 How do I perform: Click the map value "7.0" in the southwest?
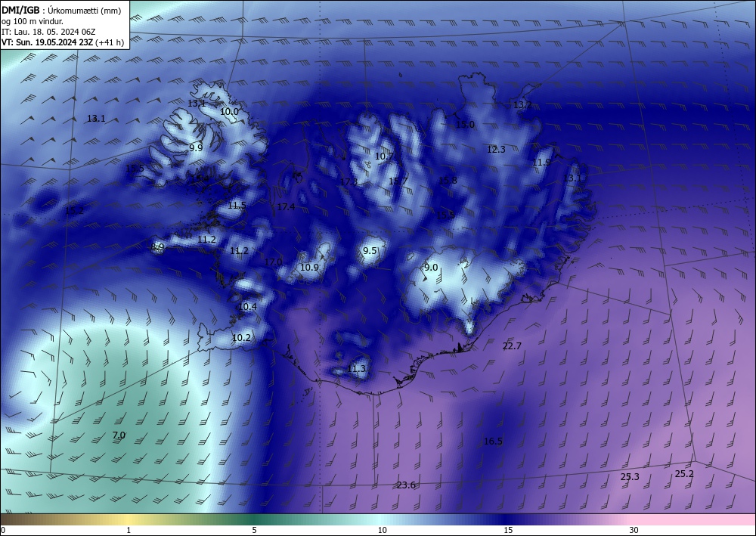pos(119,435)
